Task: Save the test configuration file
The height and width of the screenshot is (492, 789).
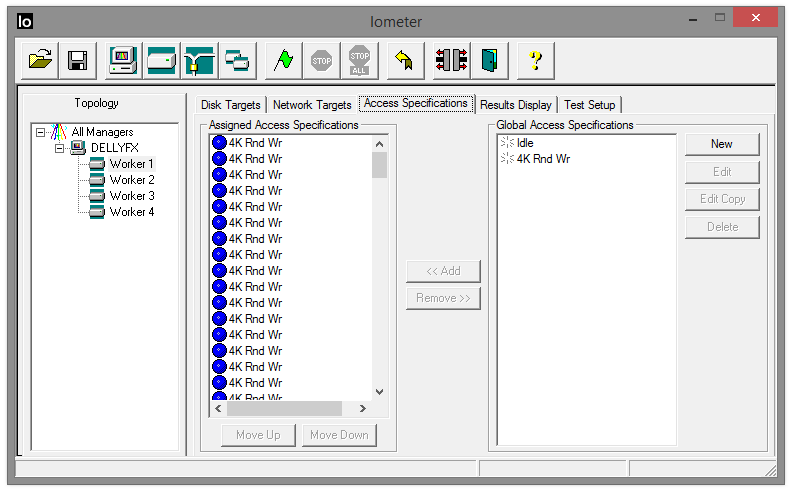Action: [77, 61]
